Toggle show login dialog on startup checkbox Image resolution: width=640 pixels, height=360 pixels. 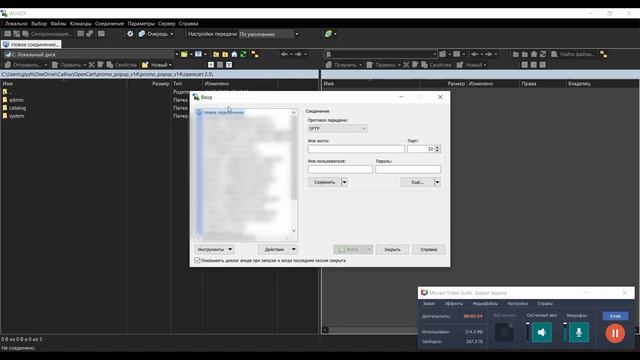pos(198,260)
